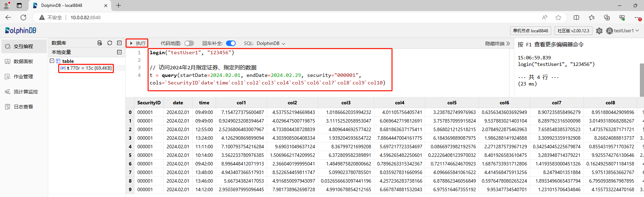Viewport: 644px width, 197px height.
Task: Collapse the 本地变量 panel
Action: pos(119,52)
